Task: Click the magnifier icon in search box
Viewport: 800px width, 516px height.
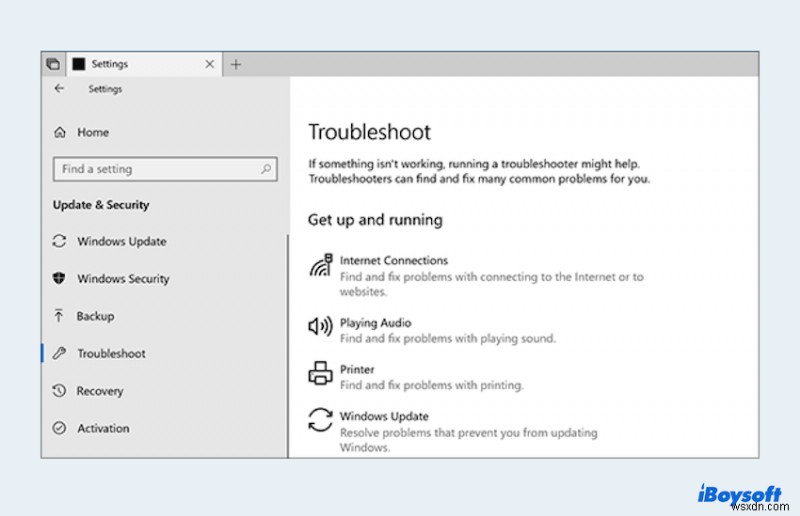Action: click(266, 168)
